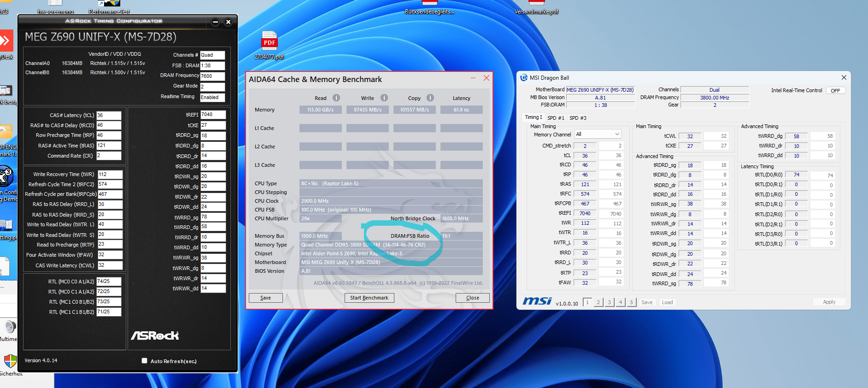This screenshot has width=868, height=388.
Task: Minimize the AIDA64 benchmark window
Action: (x=473, y=78)
